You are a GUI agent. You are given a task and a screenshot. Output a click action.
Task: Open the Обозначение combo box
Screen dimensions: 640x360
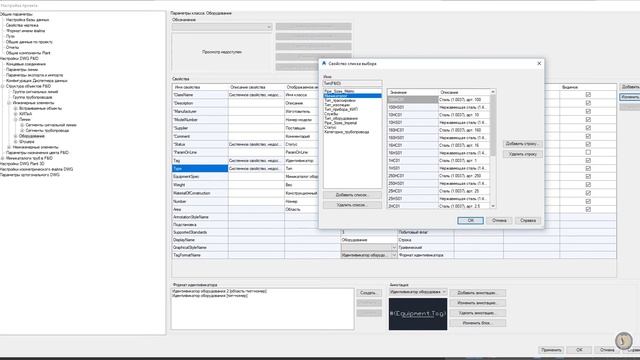pyautogui.click(x=222, y=27)
